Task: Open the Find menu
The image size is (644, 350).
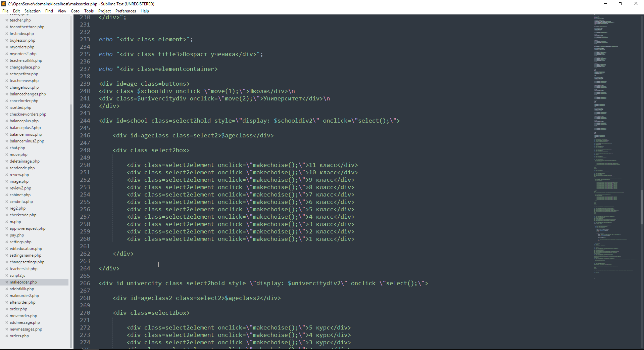Action: (x=49, y=11)
